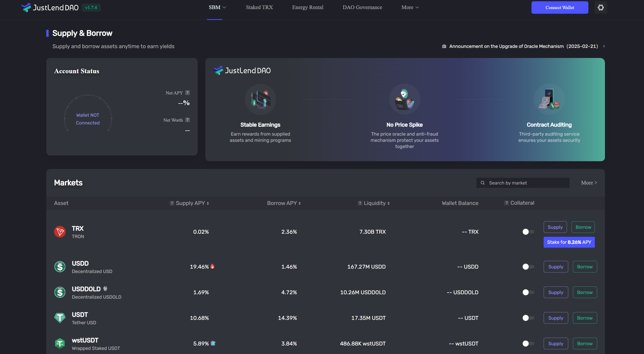This screenshot has height=354, width=644.
Task: Click the Search by market field
Action: point(523,183)
